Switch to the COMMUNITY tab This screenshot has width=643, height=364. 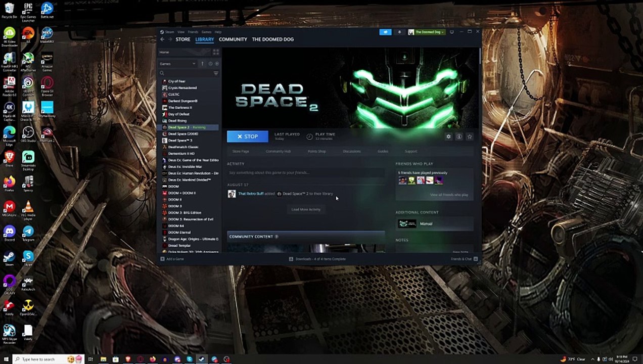coord(233,39)
